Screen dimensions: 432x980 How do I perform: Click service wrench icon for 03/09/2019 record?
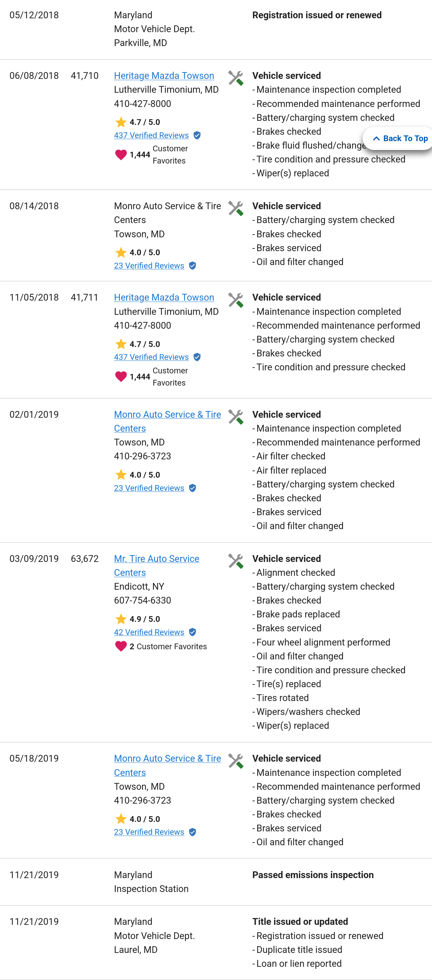tap(236, 561)
